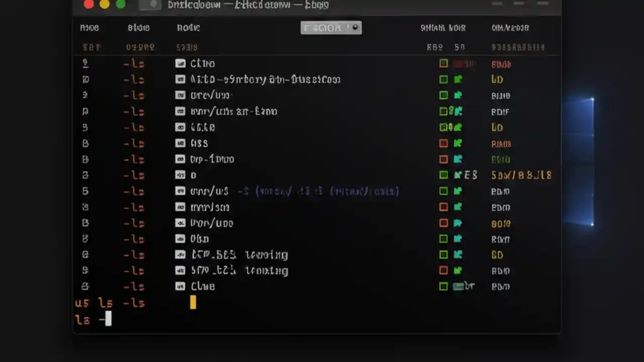644x362 pixels.
Task: Select the file icon beside the Ctlno entry
Action: click(180, 63)
